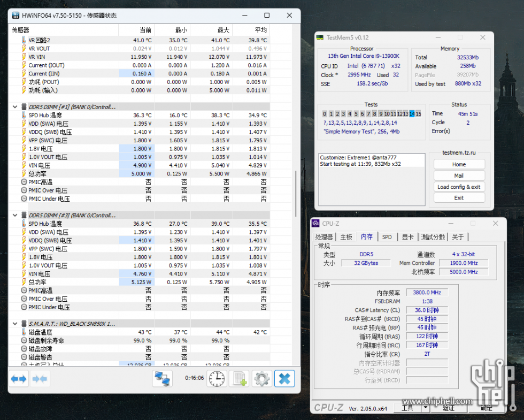Click the 13th Gen Intel Core i9-13900K text
The height and width of the screenshot is (420, 524).
tap(363, 56)
